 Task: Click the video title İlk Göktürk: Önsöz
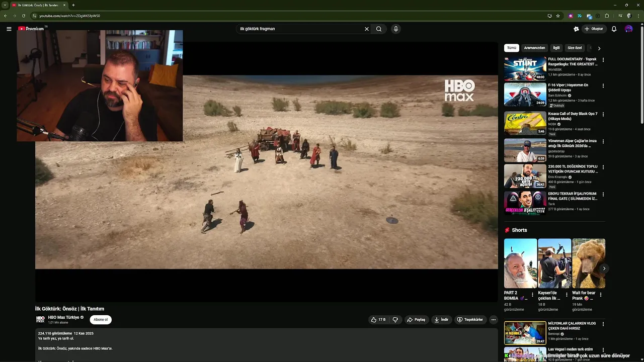[69, 309]
